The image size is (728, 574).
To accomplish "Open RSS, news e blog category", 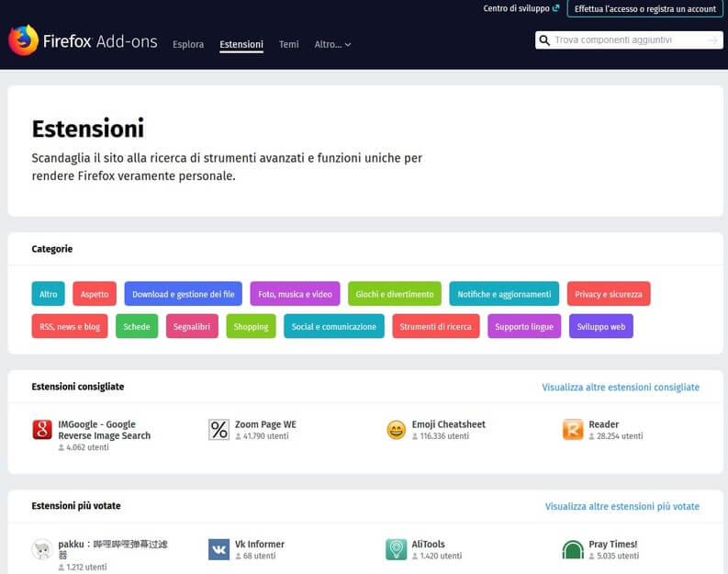I will 70,326.
